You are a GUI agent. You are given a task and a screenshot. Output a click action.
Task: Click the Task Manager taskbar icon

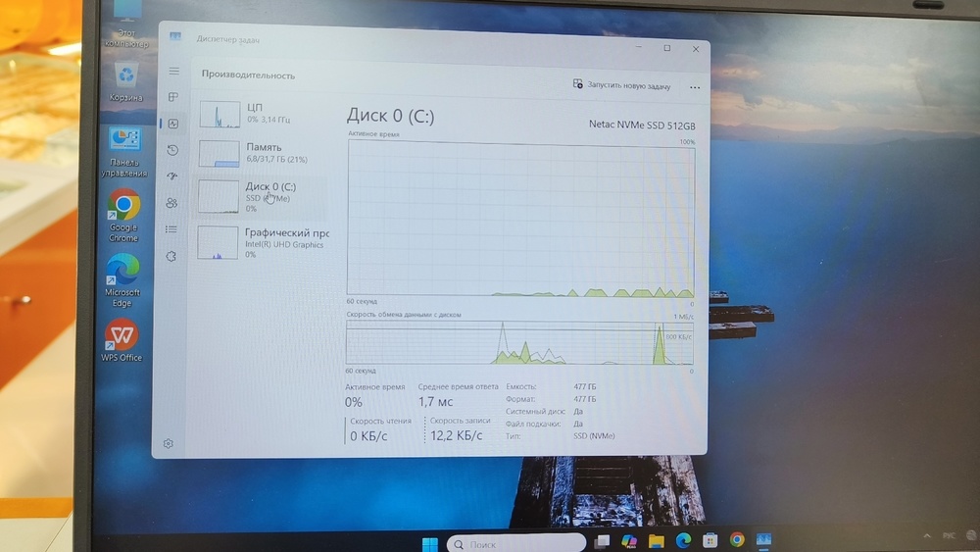[x=763, y=539]
